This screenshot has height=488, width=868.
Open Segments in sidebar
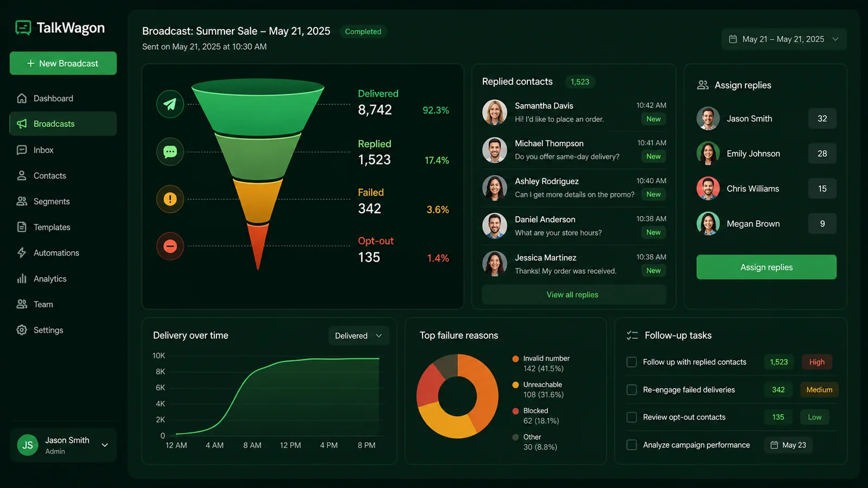tap(63, 201)
